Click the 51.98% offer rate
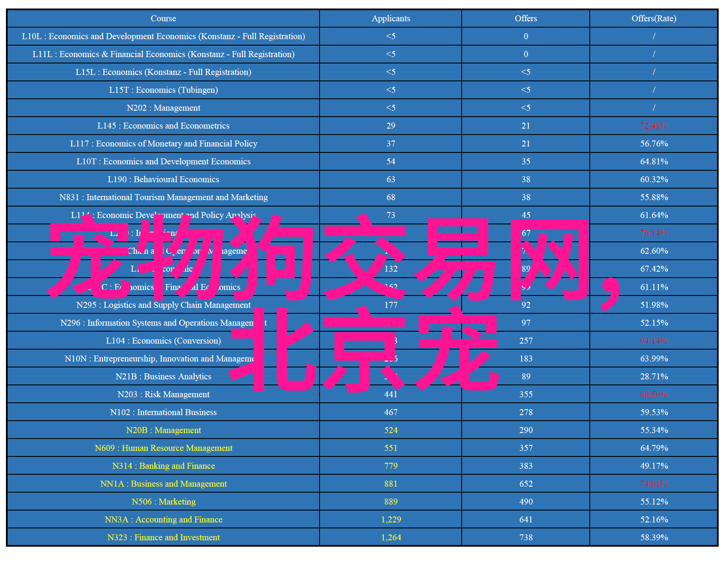This screenshot has width=728, height=585. click(654, 305)
